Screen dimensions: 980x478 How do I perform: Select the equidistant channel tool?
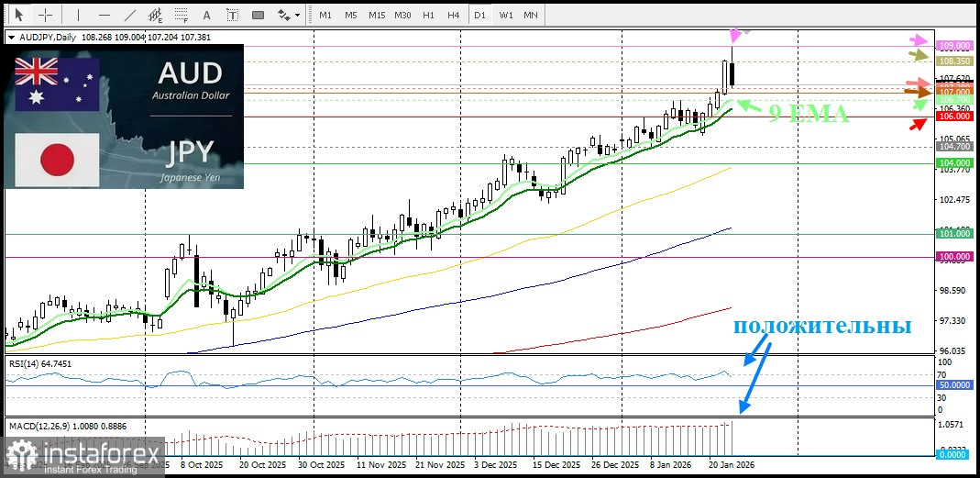(156, 15)
